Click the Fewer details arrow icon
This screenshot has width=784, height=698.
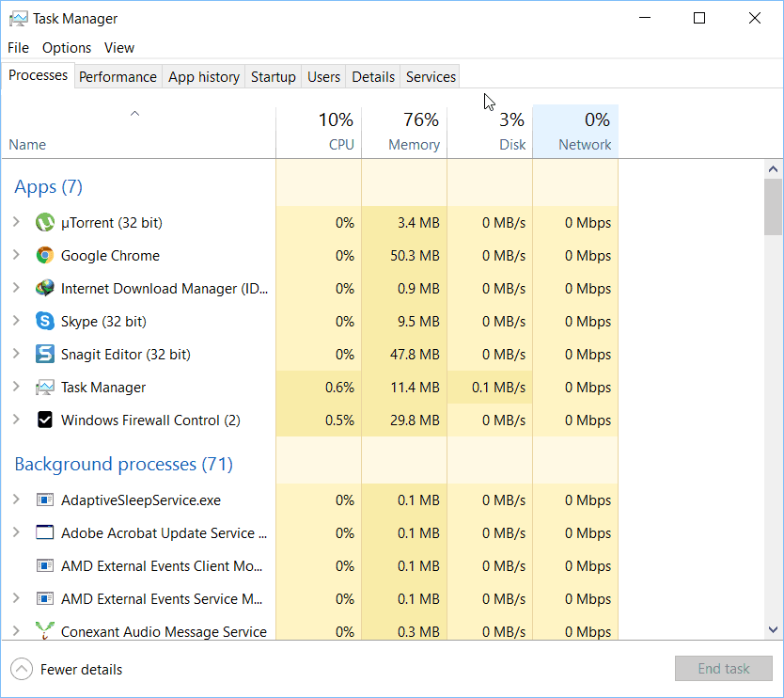coord(22,669)
